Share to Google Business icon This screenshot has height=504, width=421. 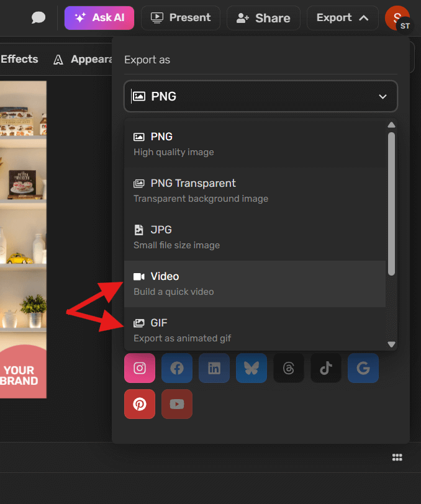pos(363,367)
